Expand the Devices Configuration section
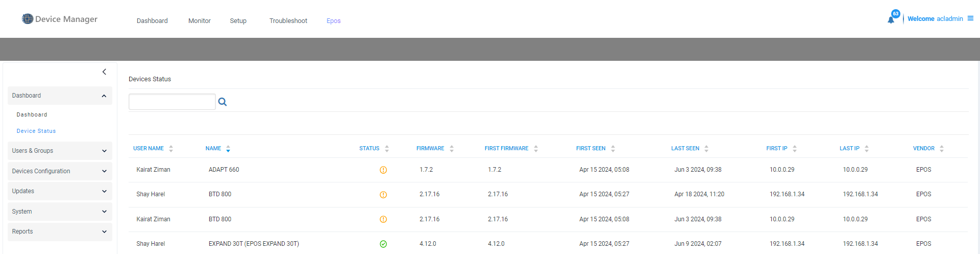 [x=60, y=171]
